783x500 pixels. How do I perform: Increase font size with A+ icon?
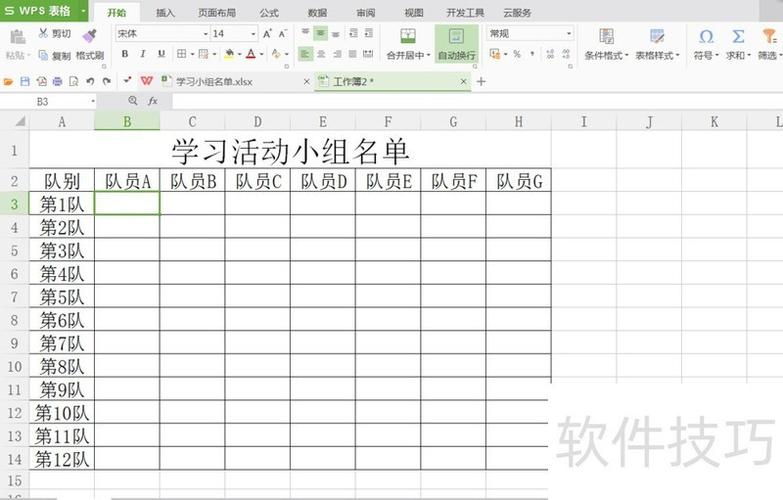tap(267, 33)
